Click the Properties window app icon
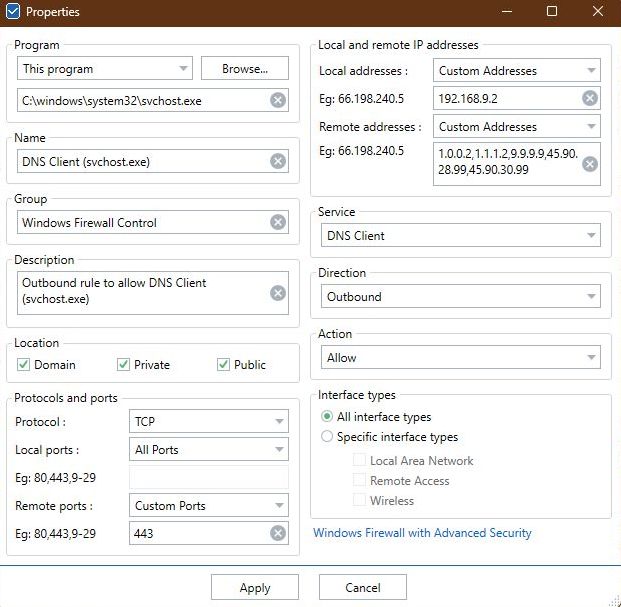This screenshot has height=607, width=621. (x=13, y=12)
